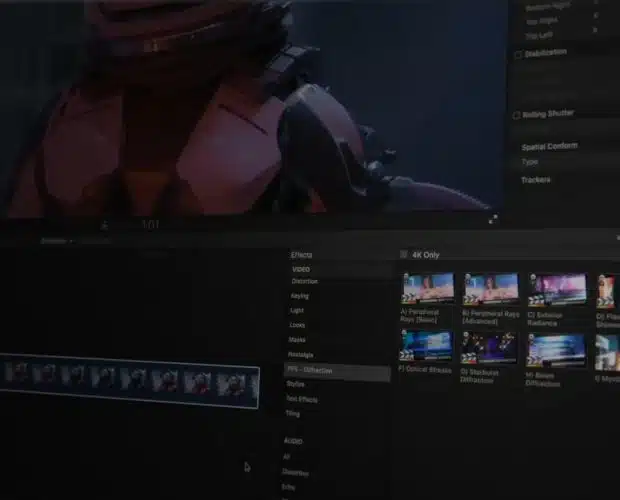The image size is (620, 500).
Task: Enable the Stabilization checkbox
Action: pyautogui.click(x=518, y=55)
